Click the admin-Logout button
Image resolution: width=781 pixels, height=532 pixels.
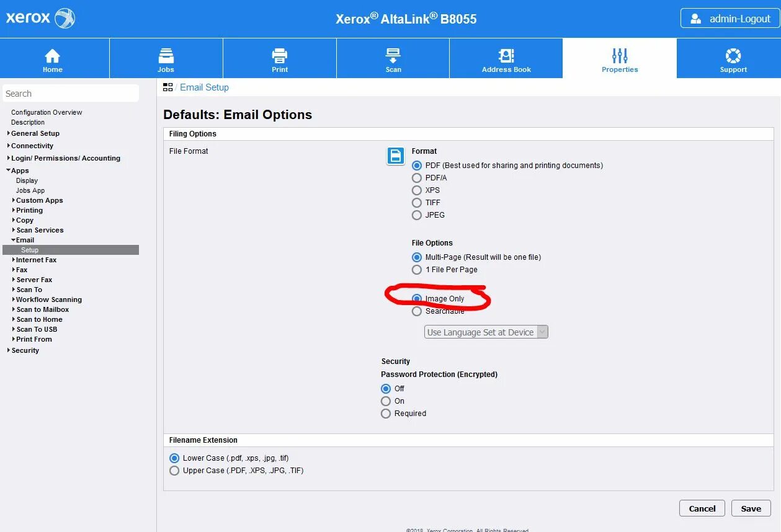(729, 19)
